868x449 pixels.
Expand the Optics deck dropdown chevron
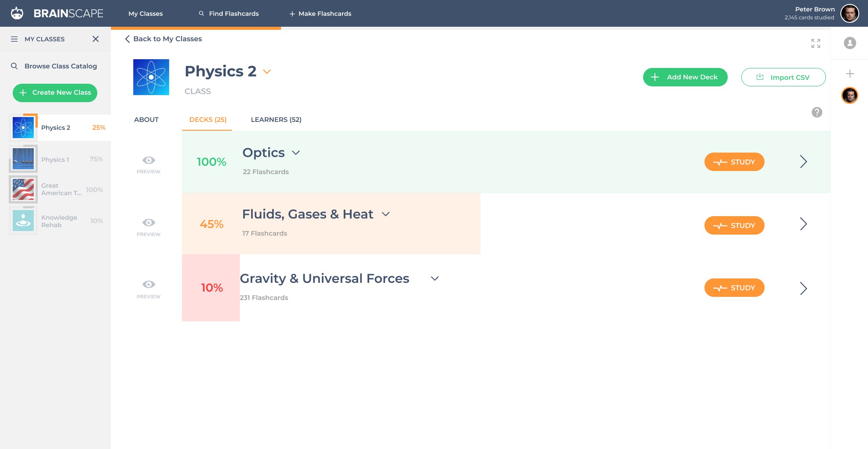296,153
